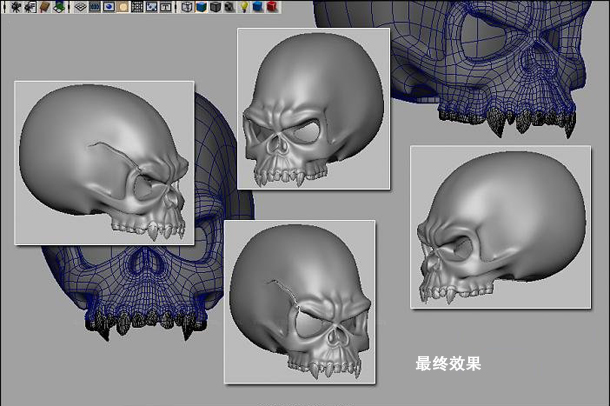The image size is (610, 406).
Task: Enable wireframe on shaded dark cube
Action: (x=215, y=7)
